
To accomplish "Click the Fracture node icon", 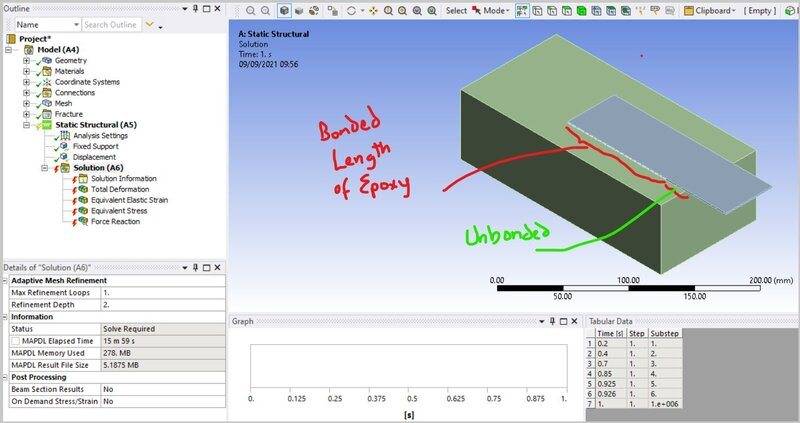I will click(x=46, y=114).
